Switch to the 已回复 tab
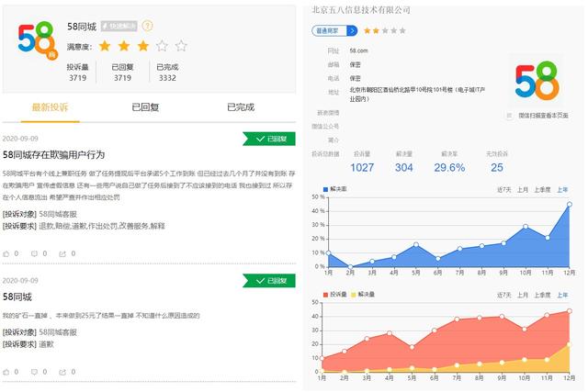 tap(145, 107)
